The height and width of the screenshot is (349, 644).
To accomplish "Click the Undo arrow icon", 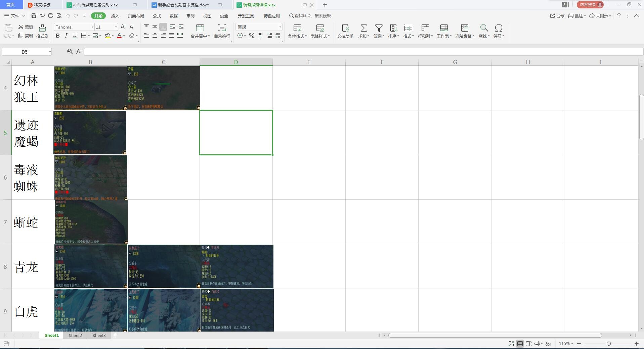I will click(x=68, y=16).
